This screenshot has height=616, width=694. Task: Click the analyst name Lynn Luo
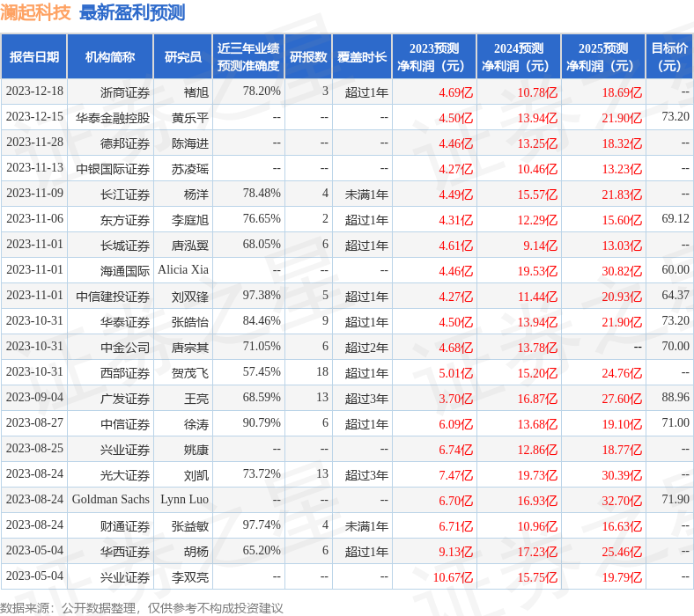pyautogui.click(x=185, y=500)
